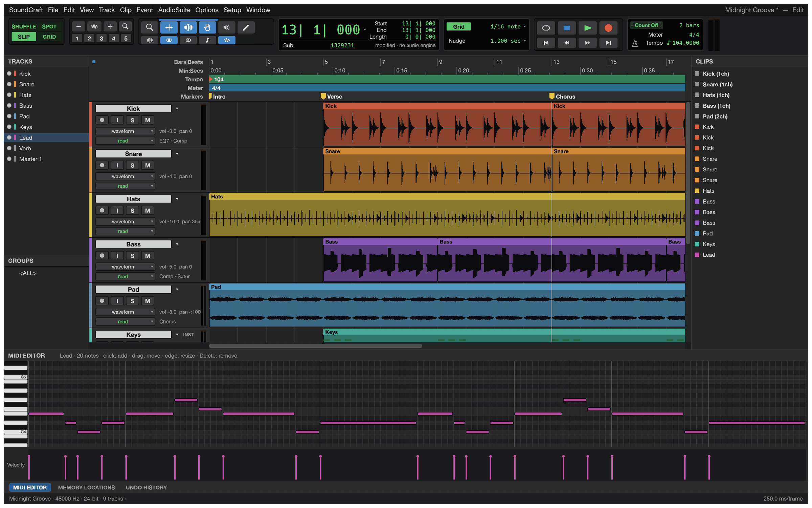Click the Fast Forward transport button
Image resolution: width=812 pixels, height=508 pixels.
(588, 43)
